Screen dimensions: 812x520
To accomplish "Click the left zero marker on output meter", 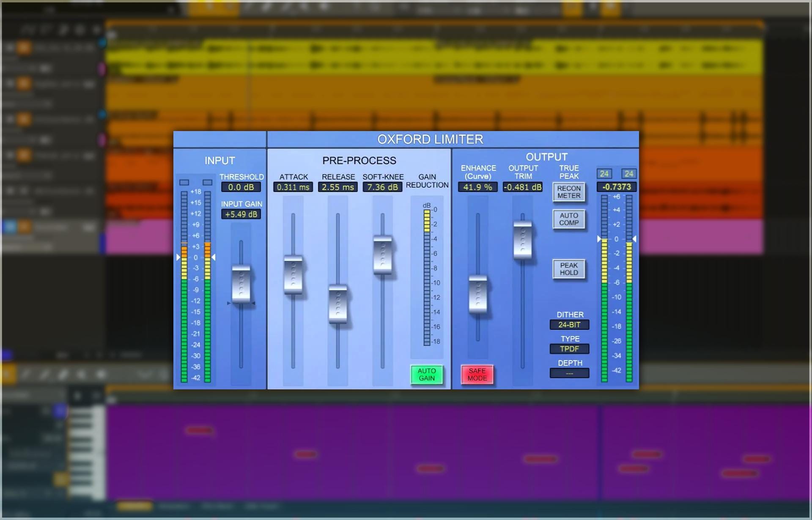I will click(599, 239).
